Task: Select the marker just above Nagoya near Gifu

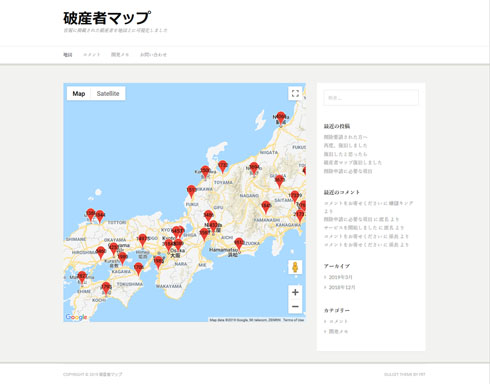Action: [x=208, y=217]
